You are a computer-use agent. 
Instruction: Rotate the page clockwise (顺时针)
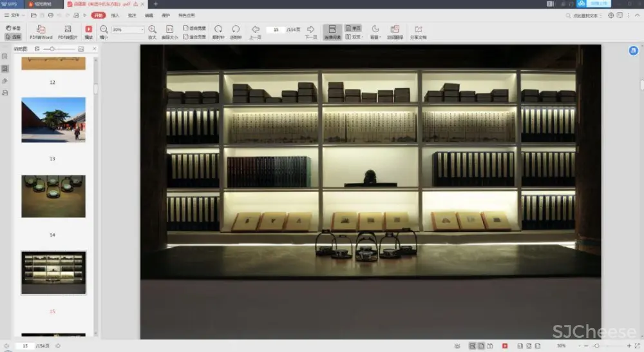[218, 30]
